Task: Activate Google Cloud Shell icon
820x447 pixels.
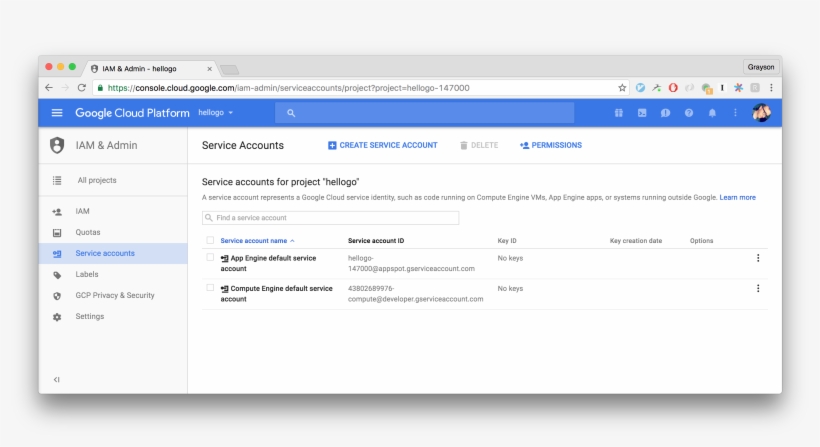Action: 642,113
